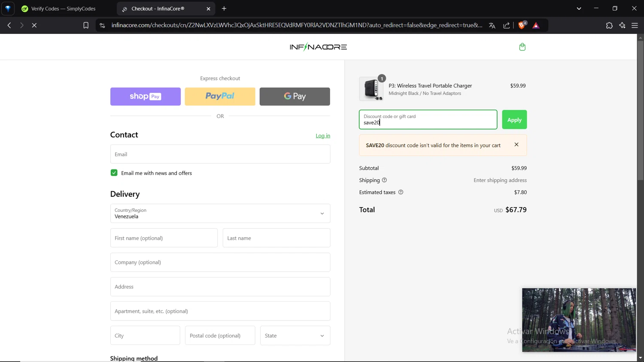Click the Last name field

tap(276, 238)
